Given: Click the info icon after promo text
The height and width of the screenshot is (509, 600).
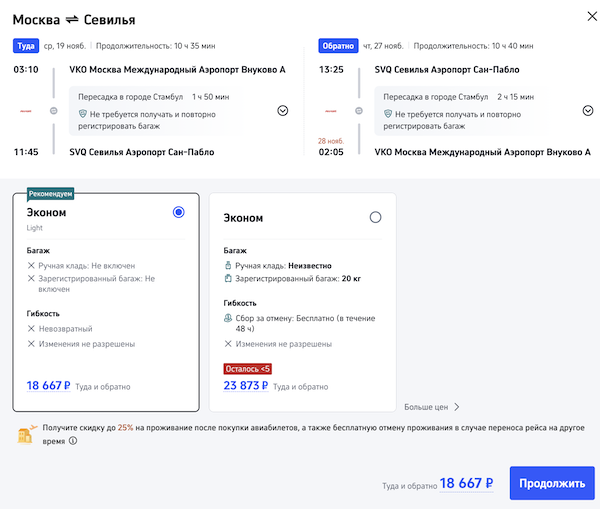Looking at the screenshot, I should pos(73,440).
